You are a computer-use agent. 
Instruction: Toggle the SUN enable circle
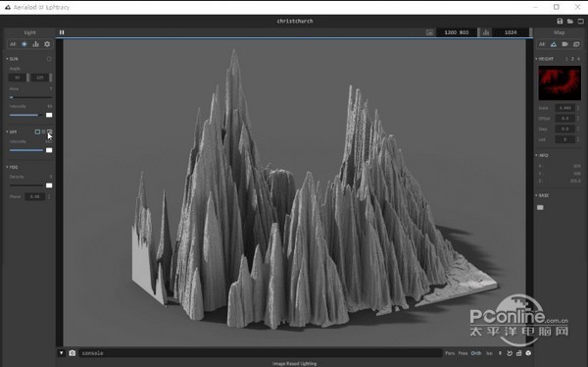click(x=49, y=59)
